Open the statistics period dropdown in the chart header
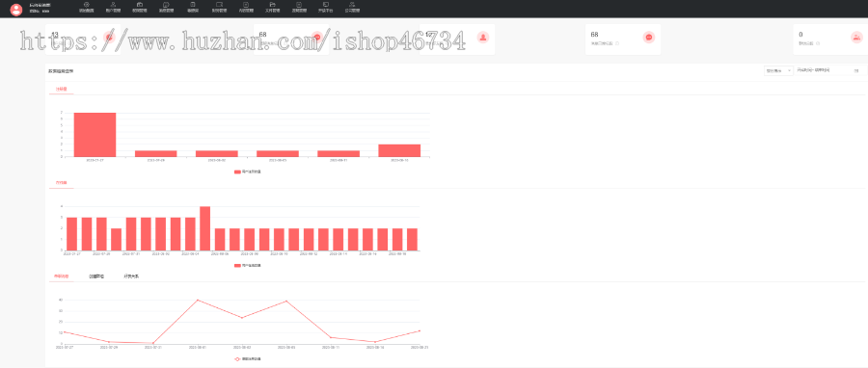The image size is (868, 368). click(778, 70)
